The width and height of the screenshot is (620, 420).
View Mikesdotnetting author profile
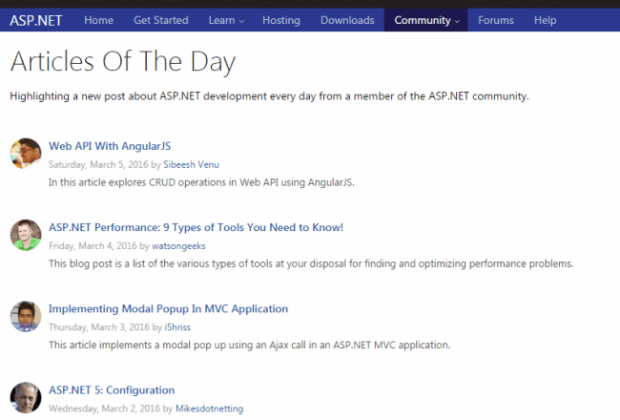point(209,409)
